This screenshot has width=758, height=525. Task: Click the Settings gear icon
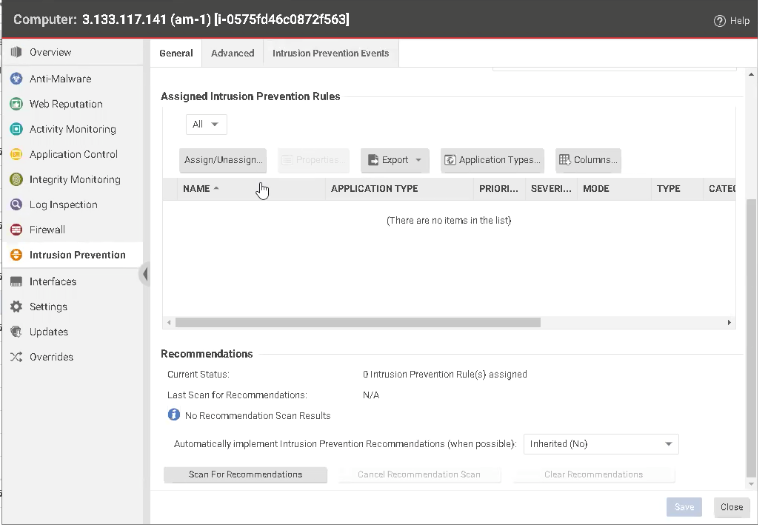[16, 307]
